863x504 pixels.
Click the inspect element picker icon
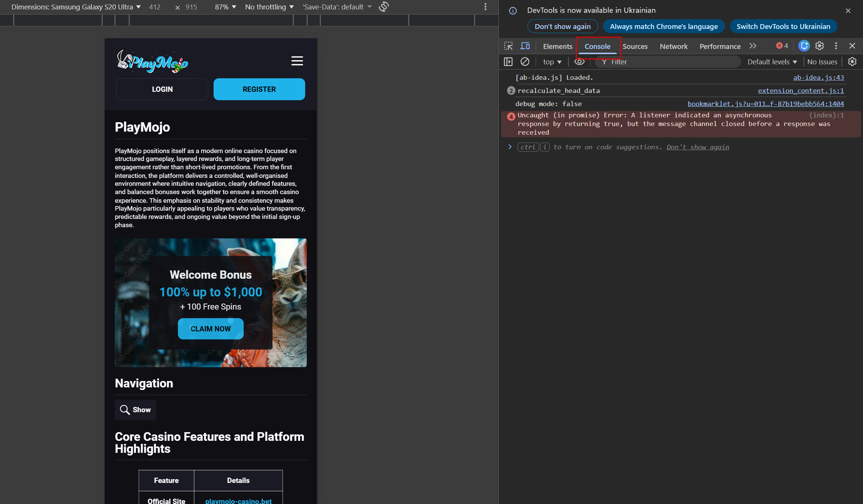pyautogui.click(x=508, y=46)
